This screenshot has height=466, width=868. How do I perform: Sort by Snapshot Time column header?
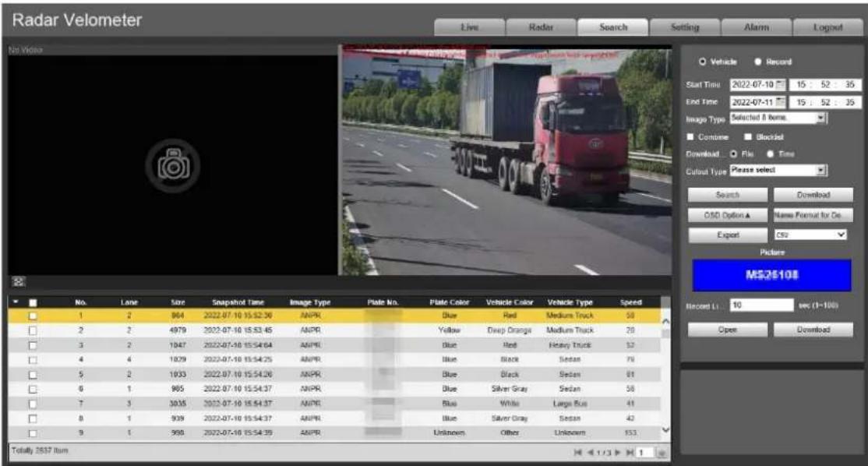238,302
